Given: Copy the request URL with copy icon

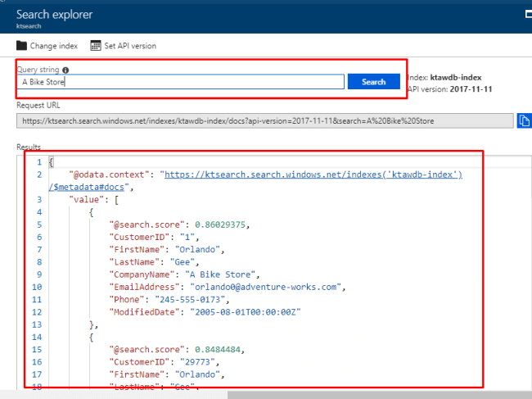Looking at the screenshot, I should tap(524, 121).
